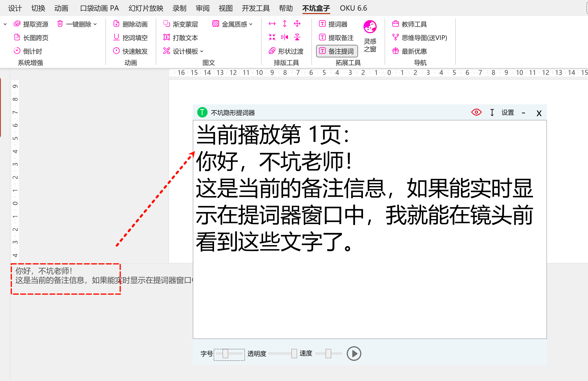Click the 删除动画 icon
This screenshot has width=588, height=381.
click(x=116, y=24)
